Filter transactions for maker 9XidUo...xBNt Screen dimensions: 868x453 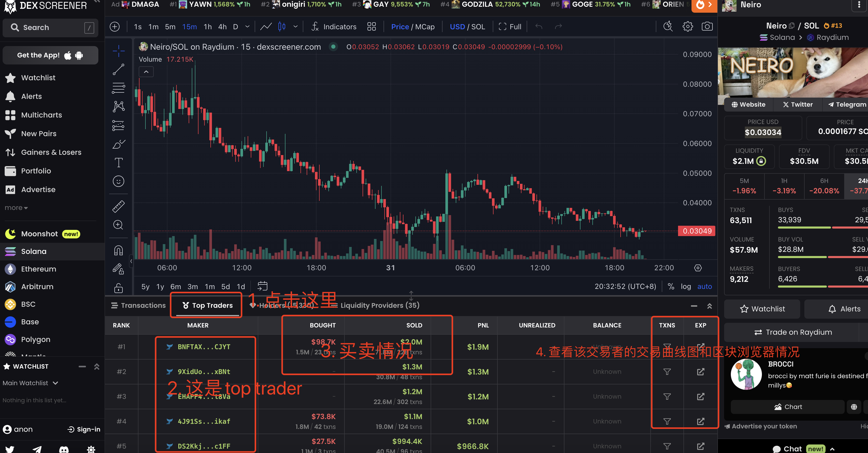pos(667,371)
